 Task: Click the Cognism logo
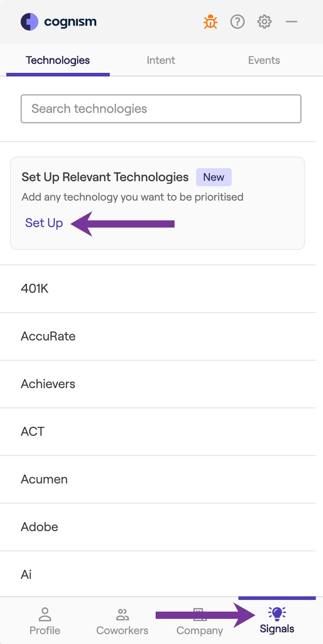(58, 21)
